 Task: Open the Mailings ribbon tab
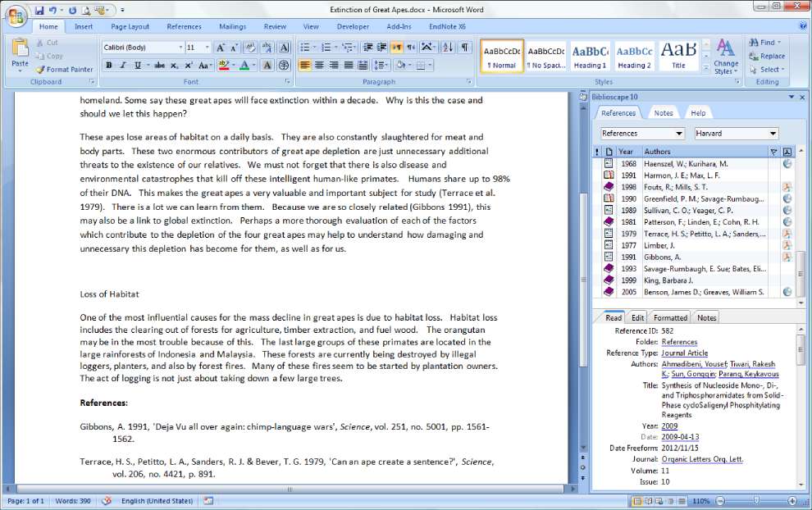tap(232, 26)
